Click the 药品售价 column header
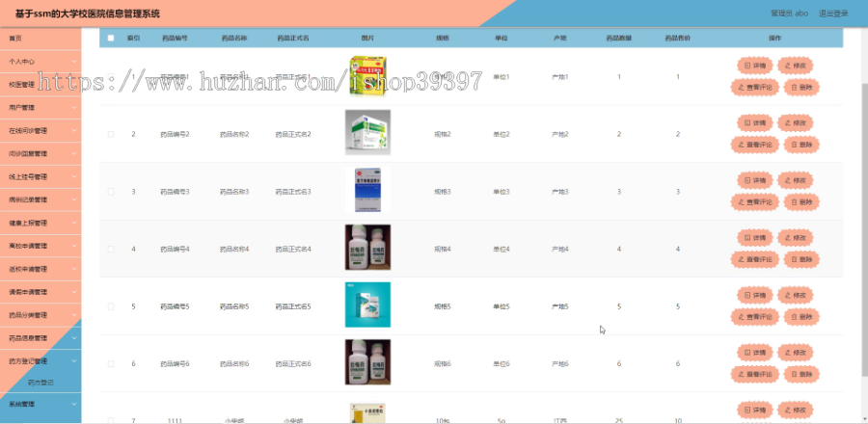This screenshot has height=424, width=868. coord(678,39)
